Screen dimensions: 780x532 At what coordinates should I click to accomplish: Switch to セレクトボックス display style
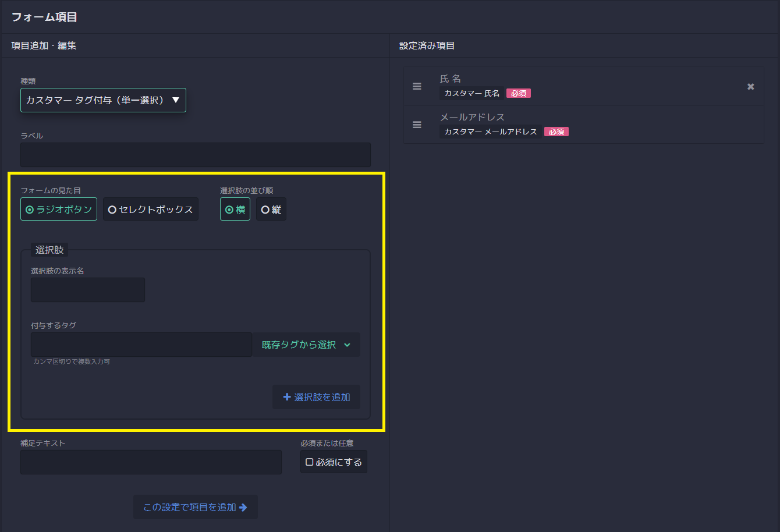tap(150, 209)
